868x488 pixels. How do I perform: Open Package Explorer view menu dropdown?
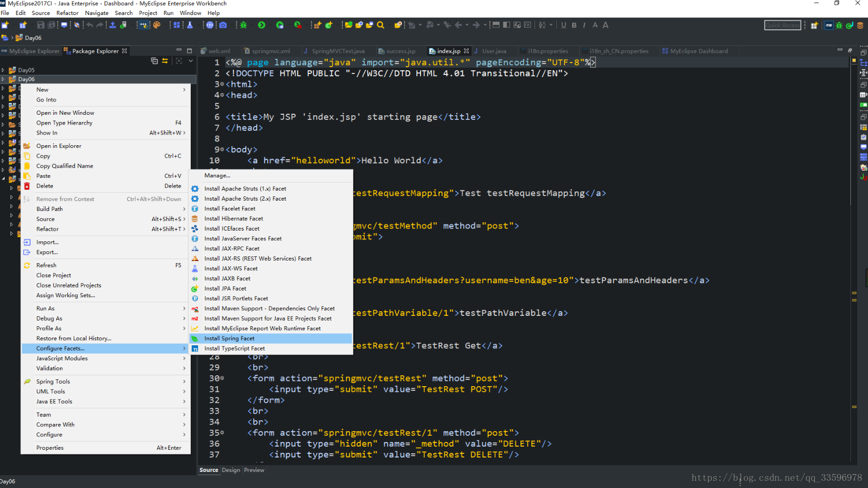(191, 61)
